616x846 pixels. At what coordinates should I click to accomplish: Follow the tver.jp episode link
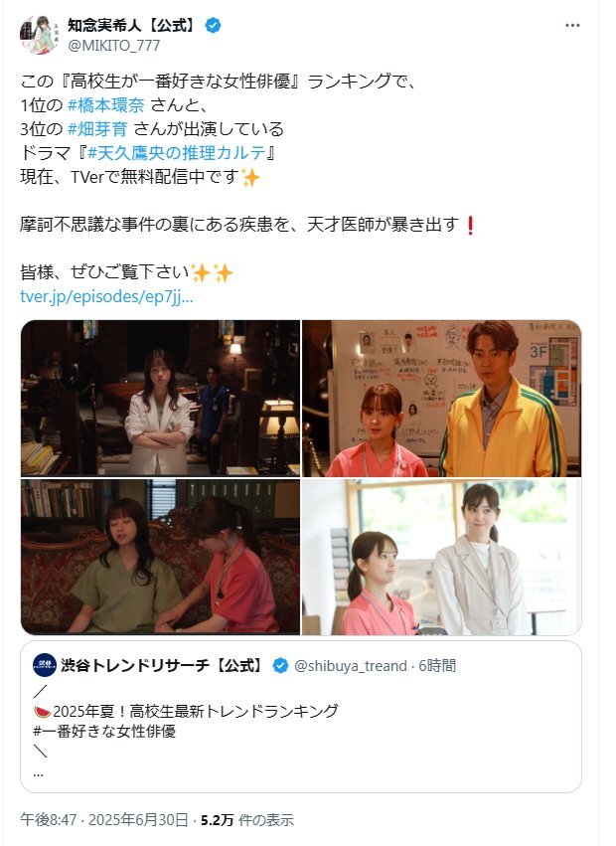[x=106, y=296]
